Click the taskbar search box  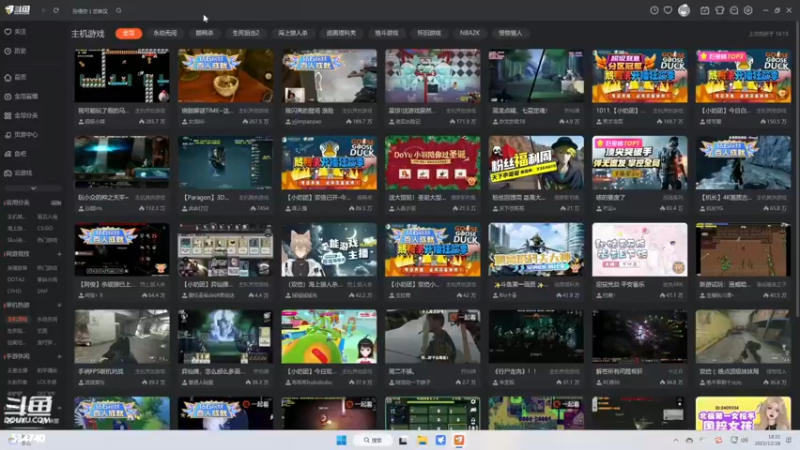372,440
